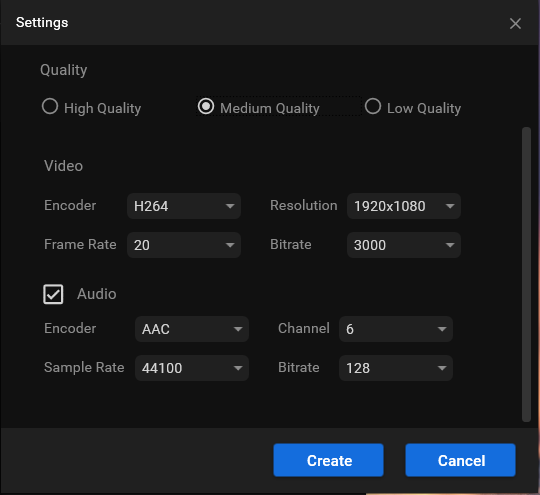Select the Low Quality radio button
The image size is (540, 495).
click(373, 106)
